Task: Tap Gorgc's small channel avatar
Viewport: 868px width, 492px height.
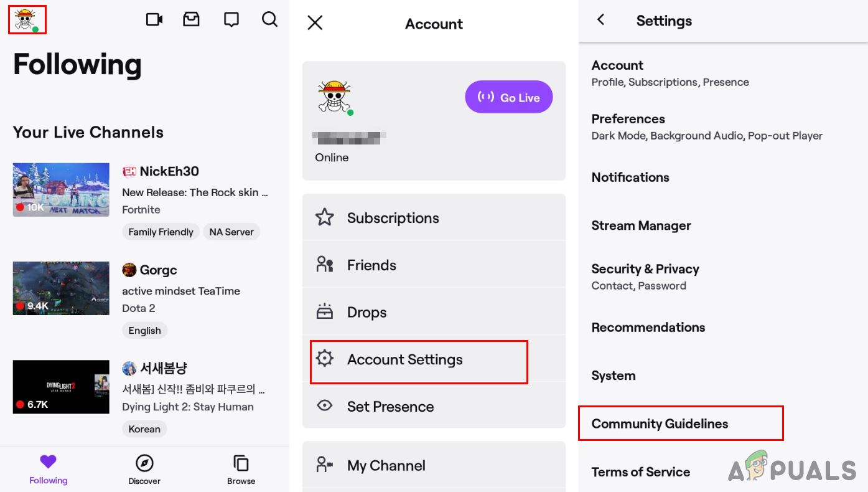Action: click(x=129, y=270)
